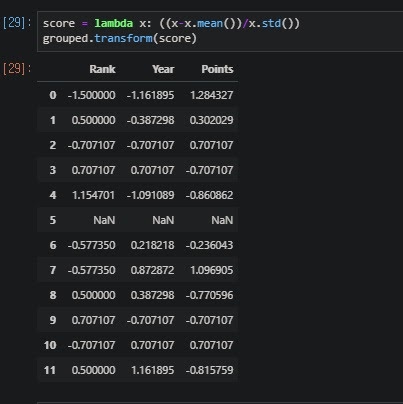
Task: Click the transform method name in the code
Action: click(124, 38)
